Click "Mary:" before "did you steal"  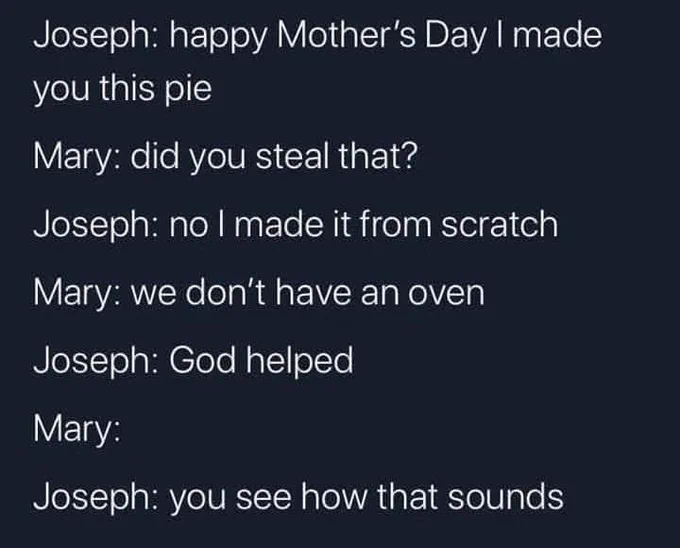tap(77, 157)
